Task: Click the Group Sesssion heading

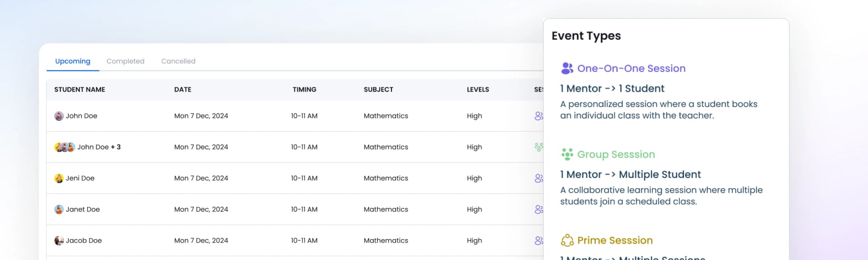Action: 616,154
